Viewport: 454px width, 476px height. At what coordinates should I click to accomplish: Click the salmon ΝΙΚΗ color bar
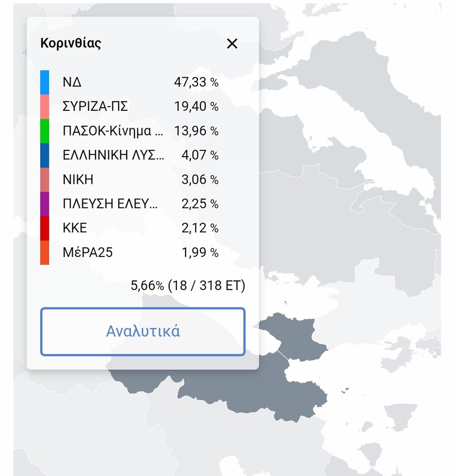tap(45, 180)
